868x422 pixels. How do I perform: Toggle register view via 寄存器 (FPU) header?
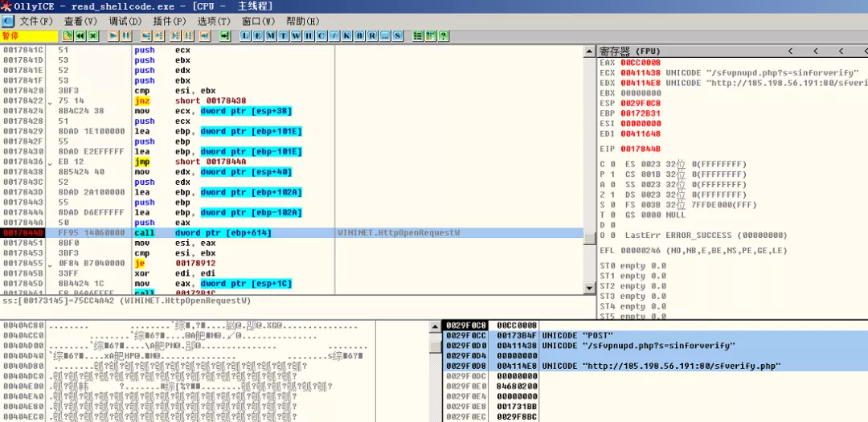[x=632, y=51]
